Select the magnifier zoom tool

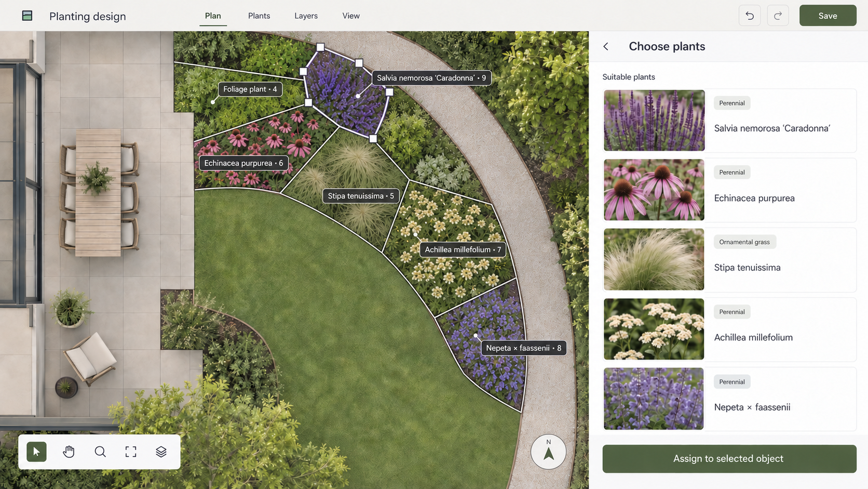coord(100,452)
